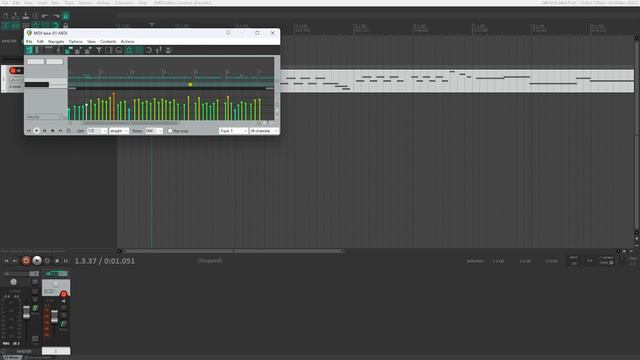Go to start in MIDI editor transport
Image resolution: width=640 pixels, height=360 pixels.
point(29,131)
